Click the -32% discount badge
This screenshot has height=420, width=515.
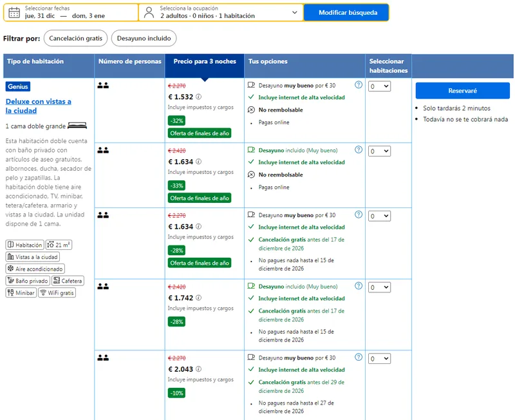tap(176, 120)
